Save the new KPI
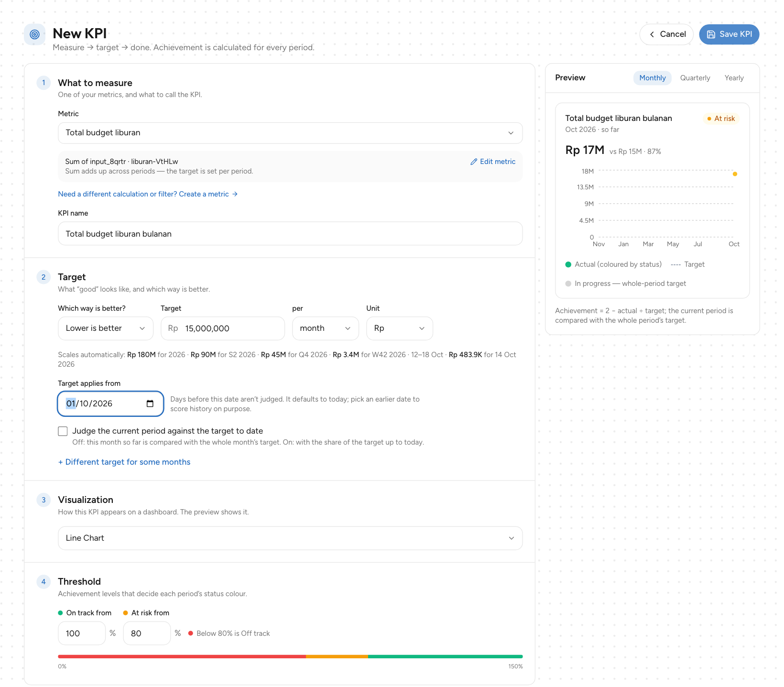The height and width of the screenshot is (687, 784). 729,34
